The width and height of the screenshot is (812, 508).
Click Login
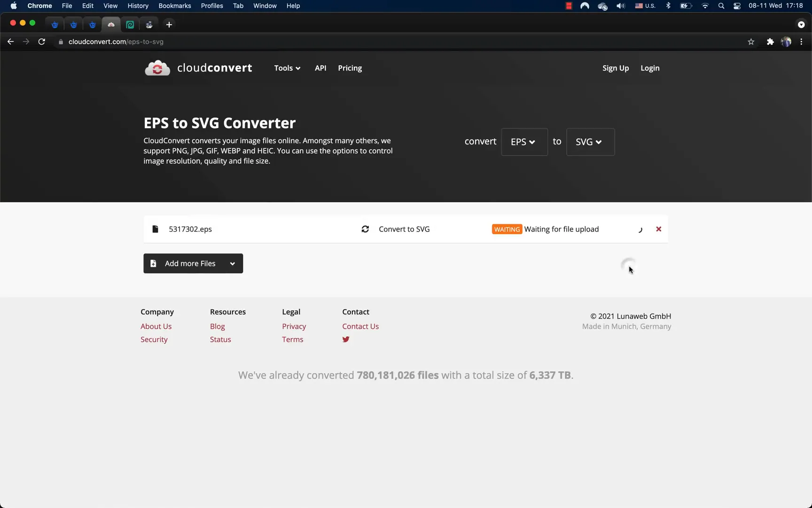pyautogui.click(x=650, y=68)
